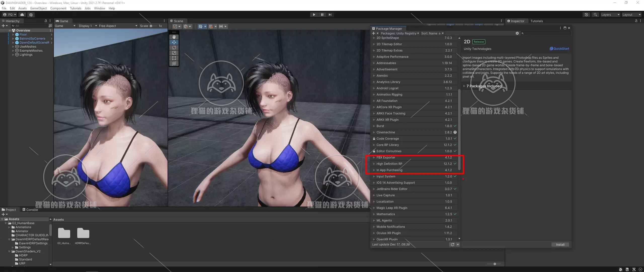Select the Rotate tool in Scene
Image resolution: width=644 pixels, height=272 pixels.
coord(174,48)
